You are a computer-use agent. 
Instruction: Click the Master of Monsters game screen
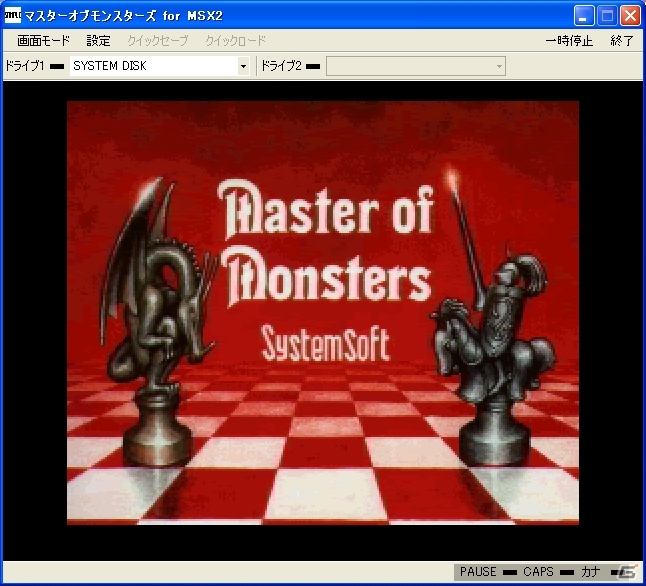pyautogui.click(x=323, y=313)
